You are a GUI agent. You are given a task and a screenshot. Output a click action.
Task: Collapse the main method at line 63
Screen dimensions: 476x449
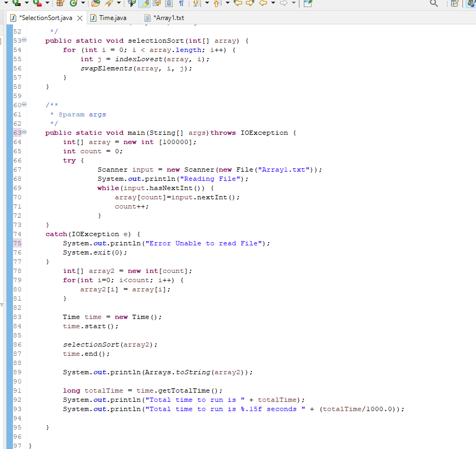point(24,133)
